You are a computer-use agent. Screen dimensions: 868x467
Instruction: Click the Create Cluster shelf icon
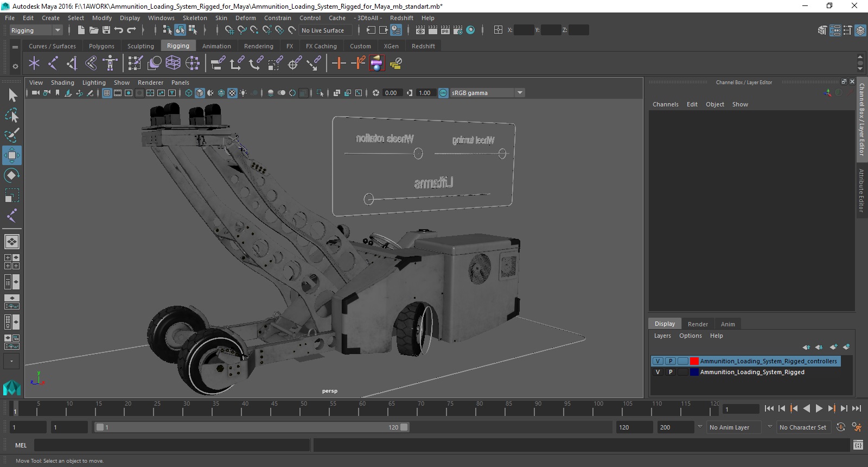click(193, 64)
